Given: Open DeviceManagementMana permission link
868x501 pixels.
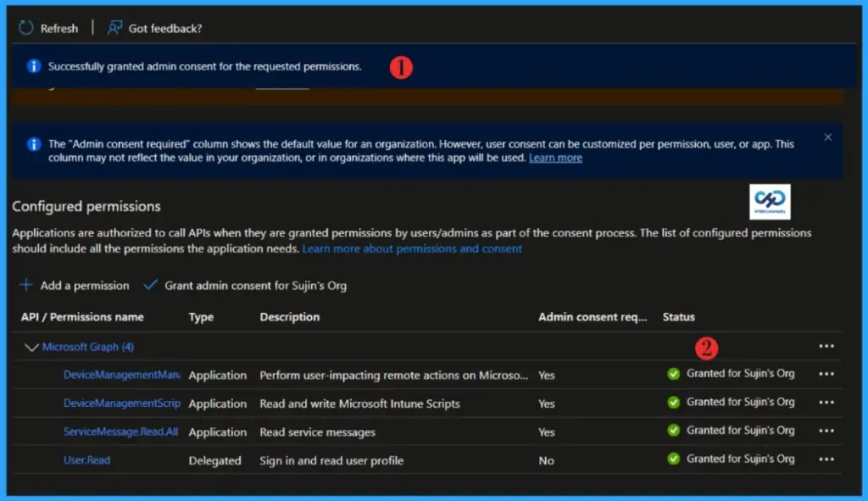Looking at the screenshot, I should [x=122, y=375].
